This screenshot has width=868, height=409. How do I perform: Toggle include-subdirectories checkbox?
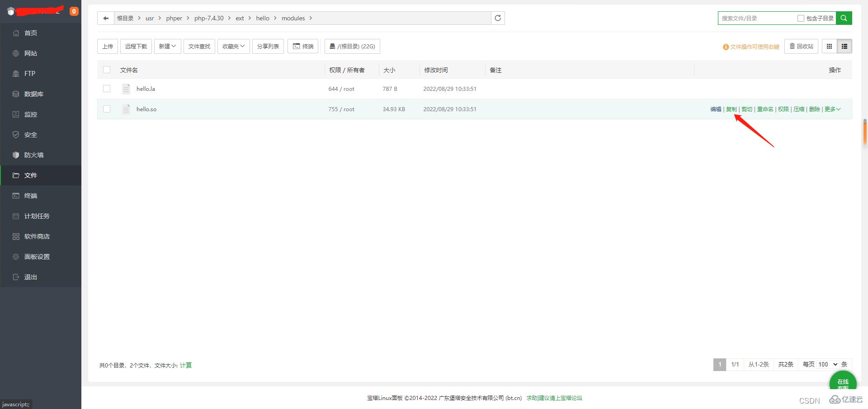(x=801, y=18)
